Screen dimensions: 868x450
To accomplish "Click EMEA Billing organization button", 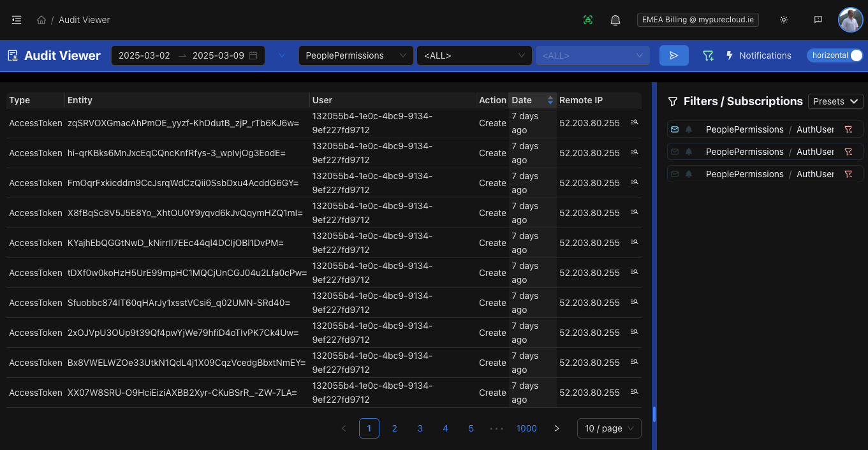I will [698, 20].
